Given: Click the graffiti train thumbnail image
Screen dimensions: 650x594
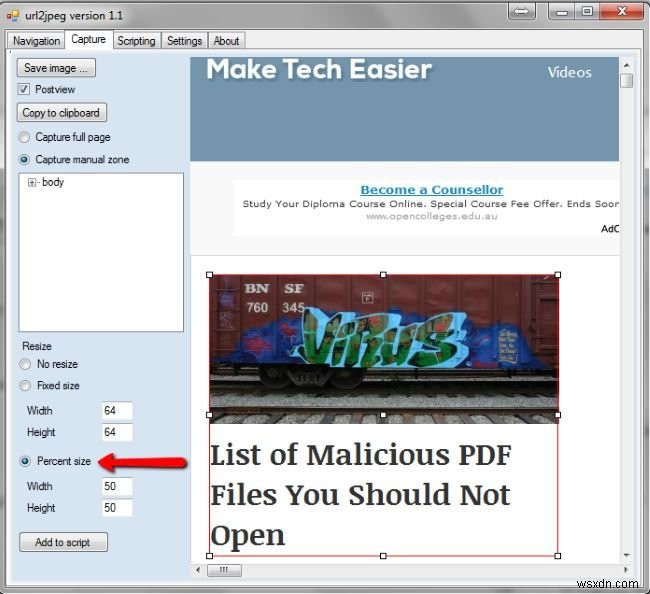Looking at the screenshot, I should [384, 349].
